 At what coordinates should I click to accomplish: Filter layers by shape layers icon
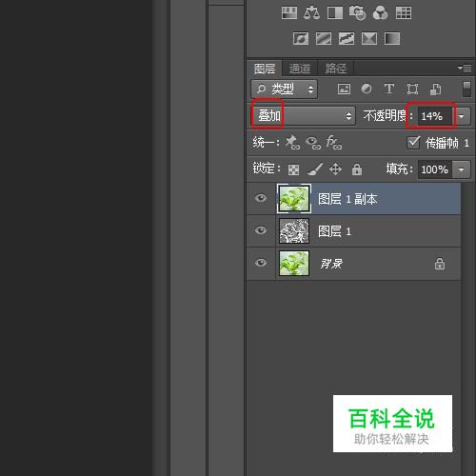click(x=412, y=89)
